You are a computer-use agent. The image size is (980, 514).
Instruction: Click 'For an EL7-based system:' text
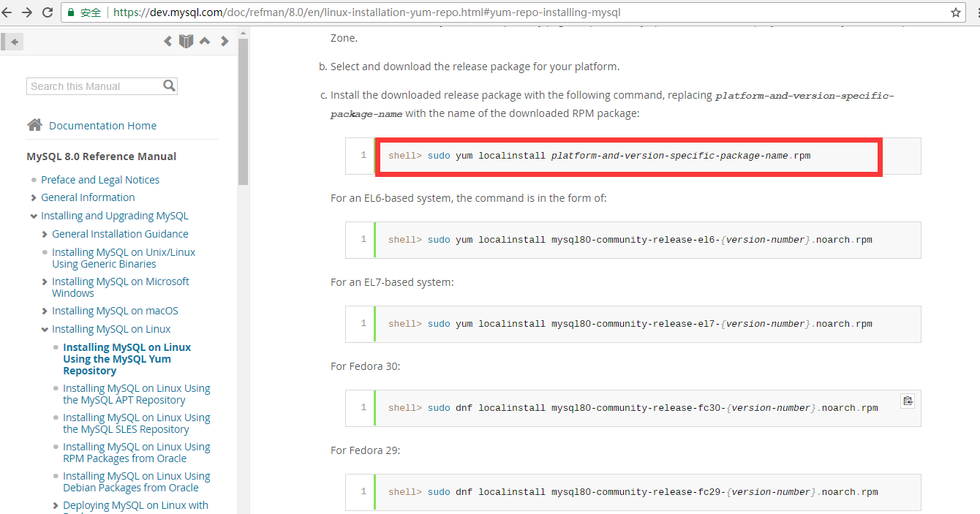[x=392, y=282]
